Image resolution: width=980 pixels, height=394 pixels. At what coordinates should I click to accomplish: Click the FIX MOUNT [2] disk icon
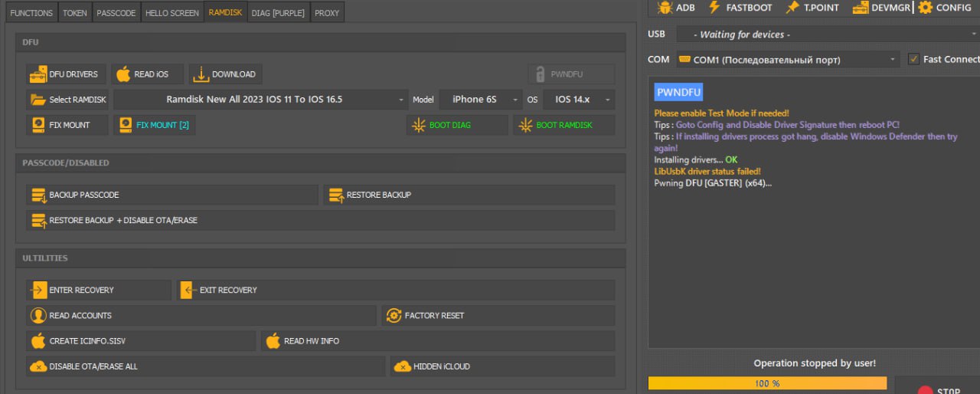point(126,125)
